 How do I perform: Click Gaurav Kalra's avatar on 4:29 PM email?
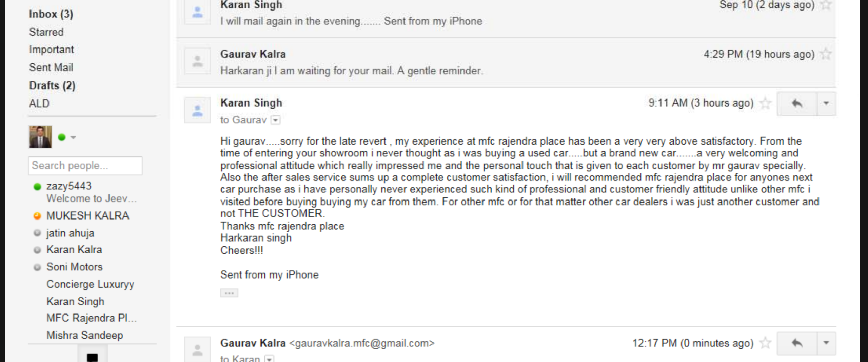[x=197, y=61]
